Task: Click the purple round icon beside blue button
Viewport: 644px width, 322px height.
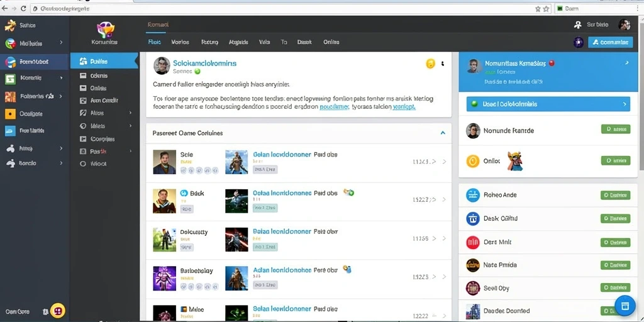Action: click(579, 42)
